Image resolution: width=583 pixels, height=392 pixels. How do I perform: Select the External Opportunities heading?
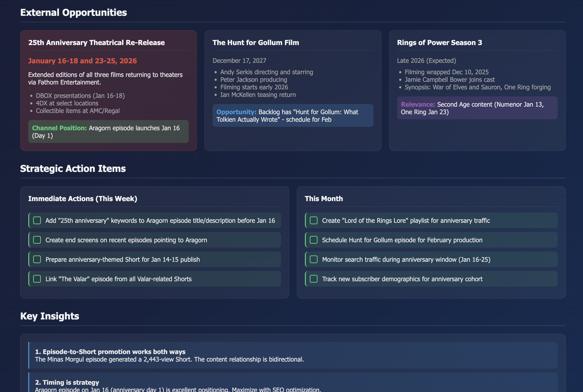(x=73, y=12)
